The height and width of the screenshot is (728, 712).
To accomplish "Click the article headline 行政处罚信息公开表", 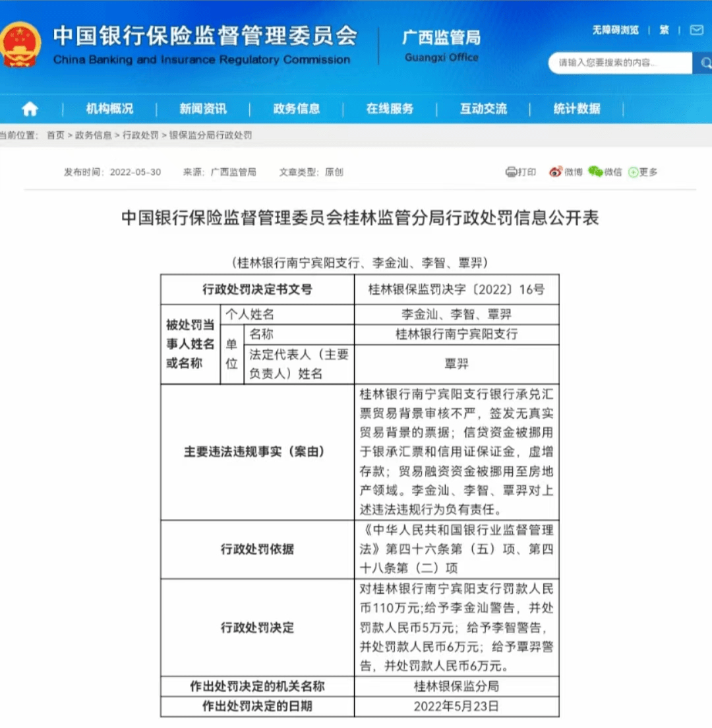I will [360, 218].
